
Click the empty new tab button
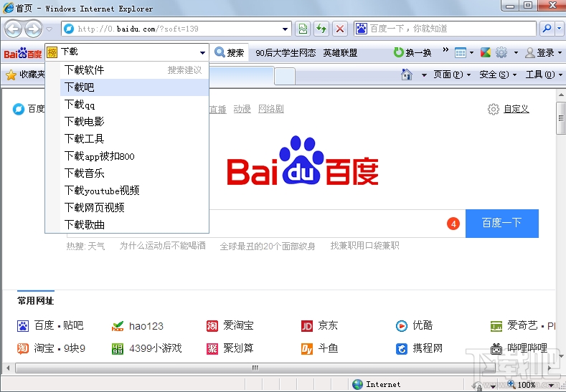(285, 76)
